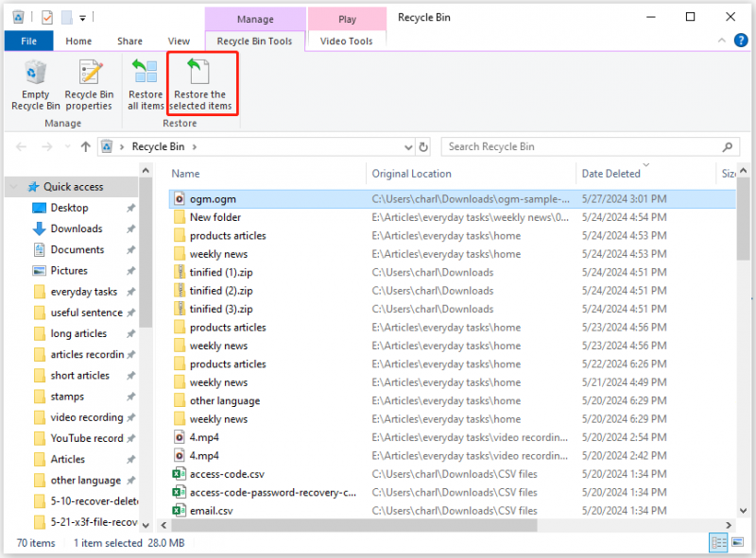Sort by the Date Deleted column
The image size is (756, 558).
pos(610,174)
